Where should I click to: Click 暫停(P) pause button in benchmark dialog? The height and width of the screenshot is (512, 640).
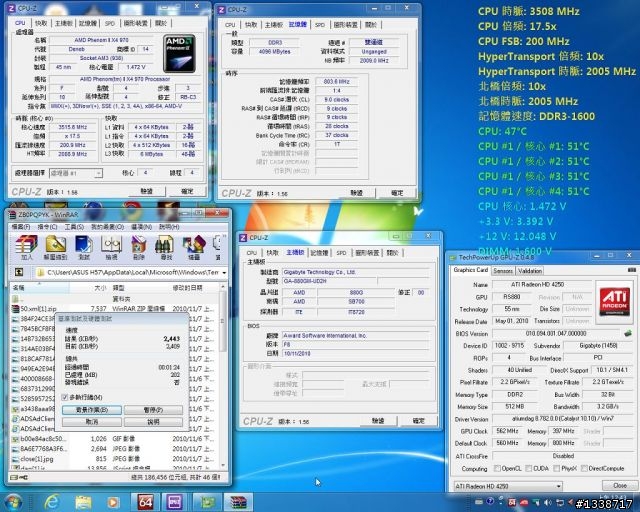click(153, 410)
